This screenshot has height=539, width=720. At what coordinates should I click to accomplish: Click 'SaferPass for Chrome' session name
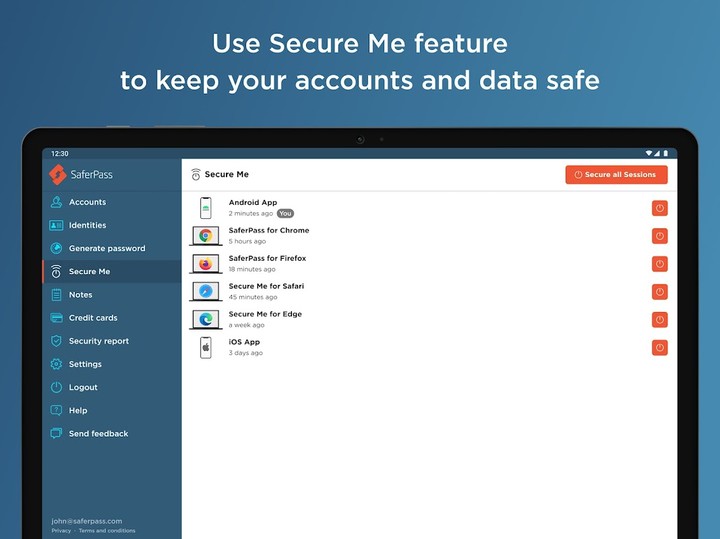(269, 230)
